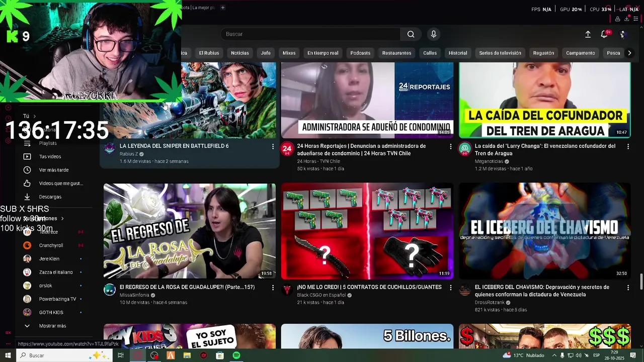Open Descargas in the sidebar
The width and height of the screenshot is (644, 362).
50,197
